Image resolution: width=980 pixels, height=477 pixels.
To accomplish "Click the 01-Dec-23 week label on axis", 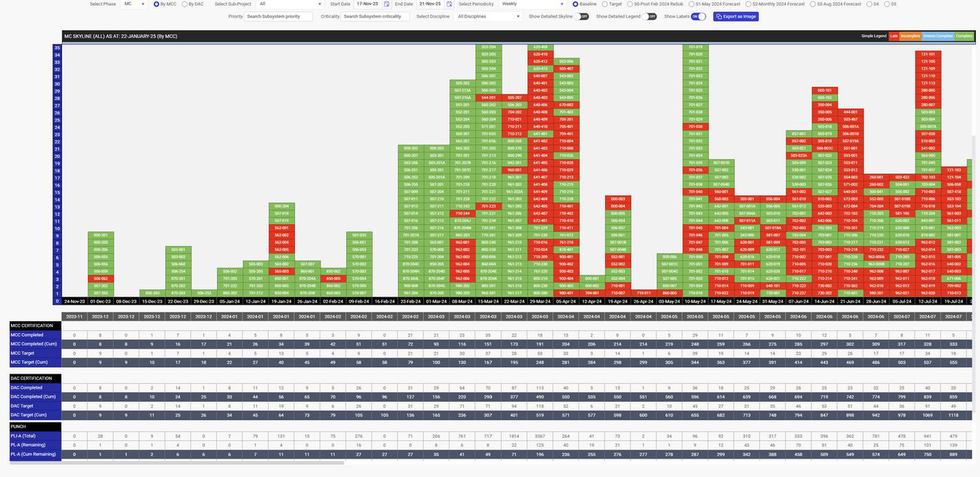I will 100,301.
